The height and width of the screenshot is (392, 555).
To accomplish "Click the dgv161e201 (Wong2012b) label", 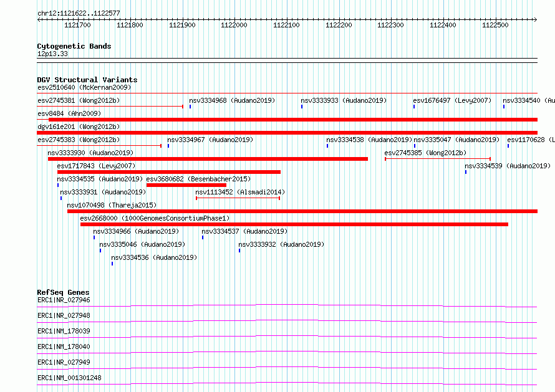I will (79, 127).
